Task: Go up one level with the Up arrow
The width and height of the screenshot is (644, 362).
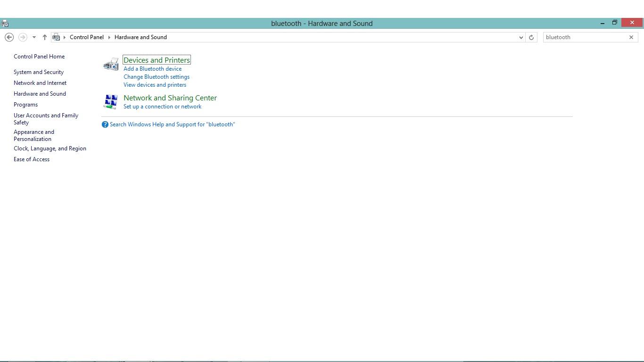Action: pos(44,37)
